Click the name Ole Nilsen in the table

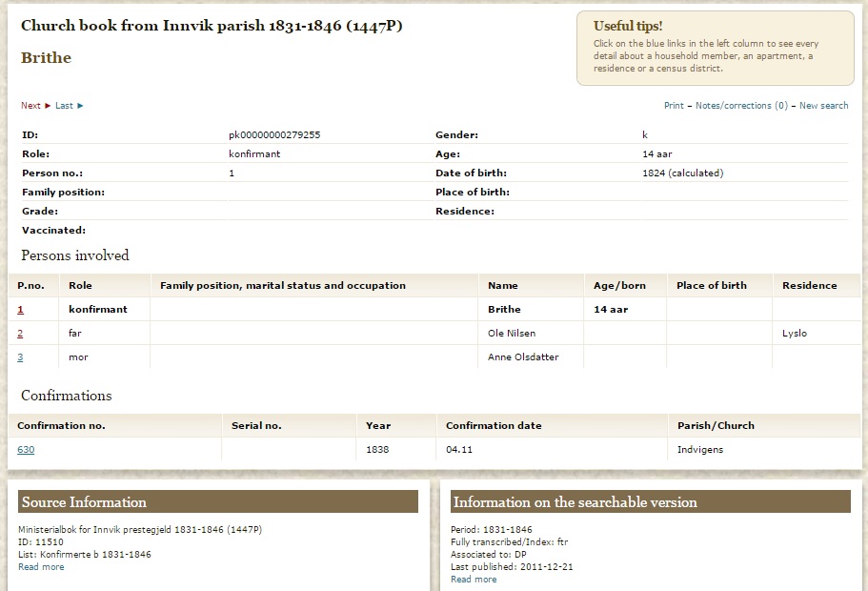click(512, 334)
